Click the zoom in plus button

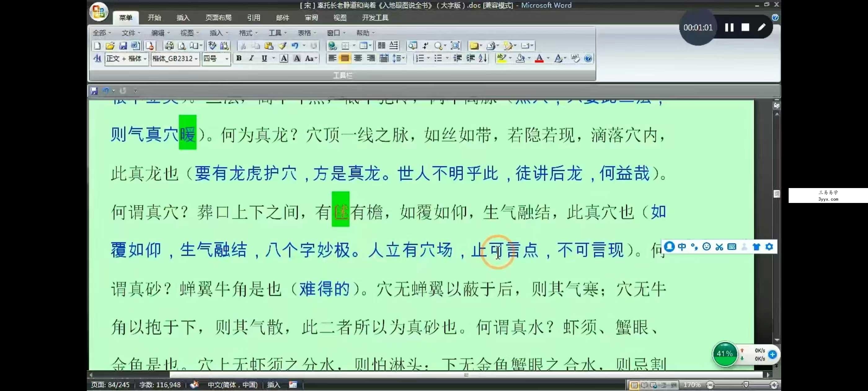point(774,385)
